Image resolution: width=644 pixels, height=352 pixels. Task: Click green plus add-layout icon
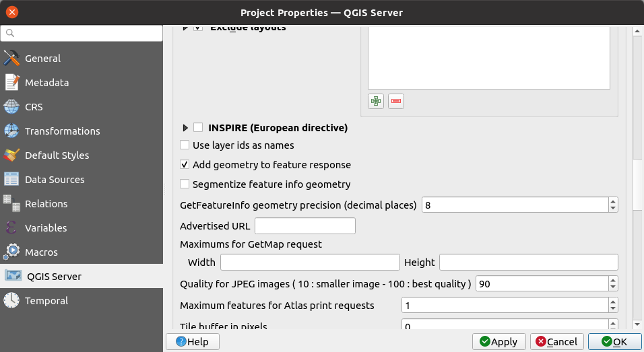click(376, 101)
